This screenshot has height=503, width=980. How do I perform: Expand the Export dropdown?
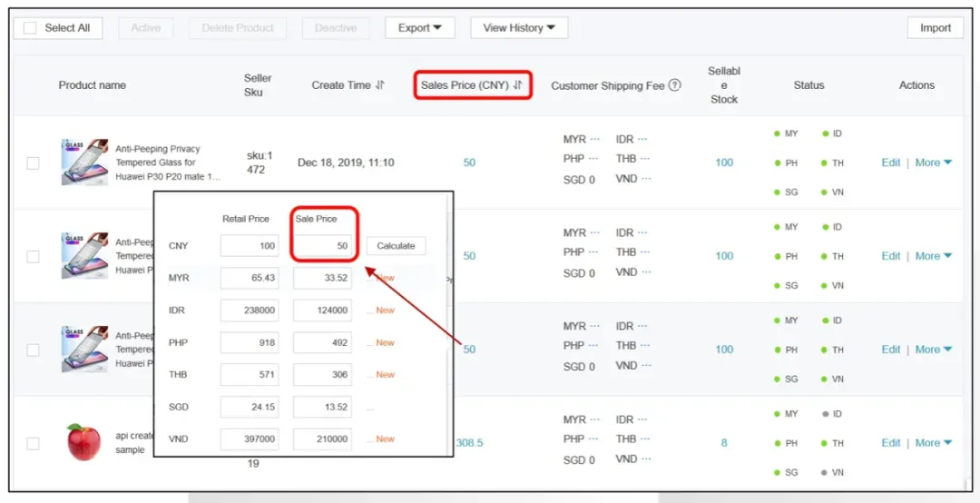pyautogui.click(x=420, y=28)
